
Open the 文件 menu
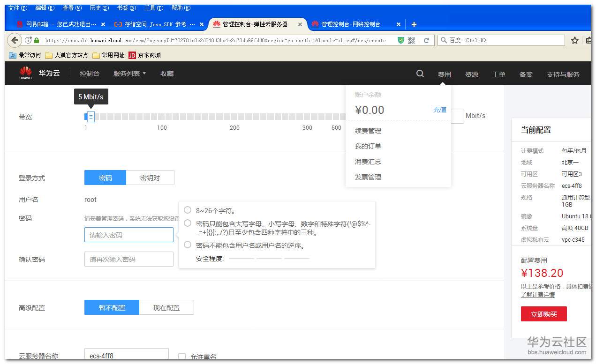[18, 8]
